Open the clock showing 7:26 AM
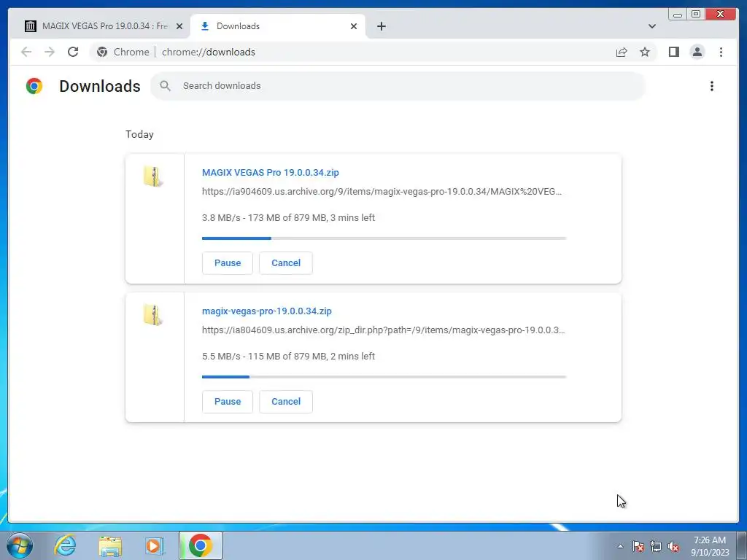Image resolution: width=747 pixels, height=560 pixels. click(x=710, y=546)
